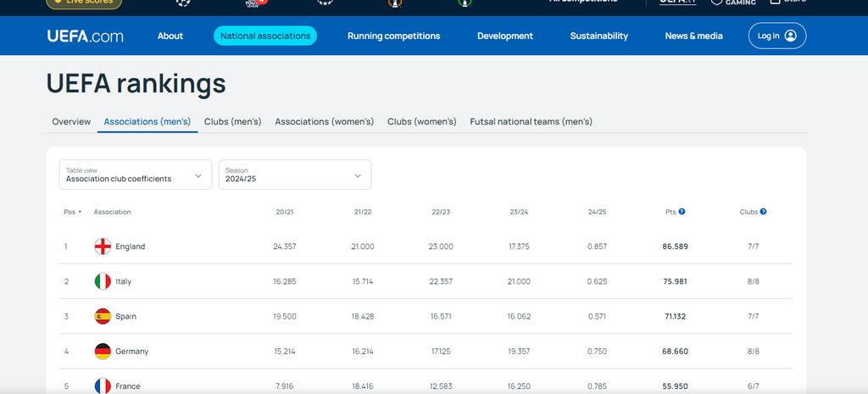
Task: Click the Spain flag icon
Action: tap(103, 316)
